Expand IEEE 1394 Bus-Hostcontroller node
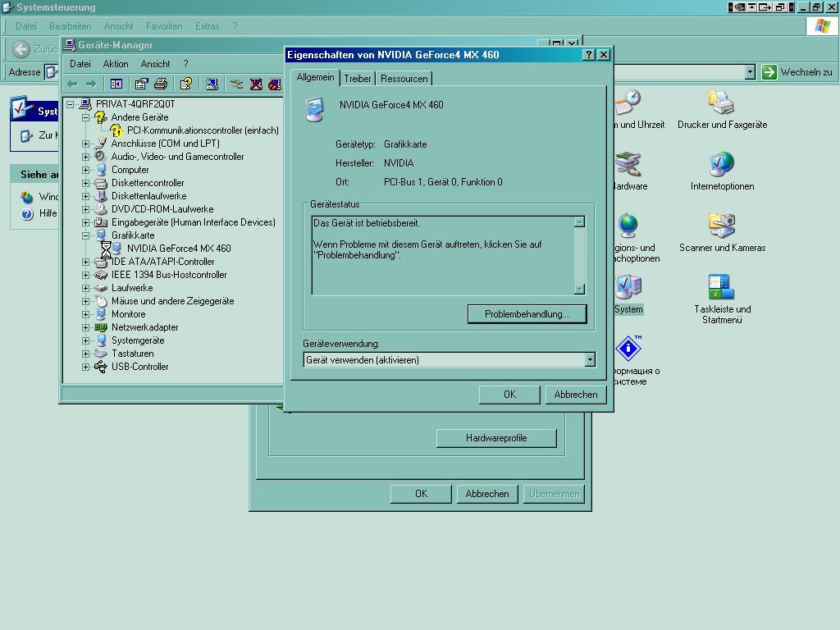Viewport: 840px width, 630px height. point(85,275)
